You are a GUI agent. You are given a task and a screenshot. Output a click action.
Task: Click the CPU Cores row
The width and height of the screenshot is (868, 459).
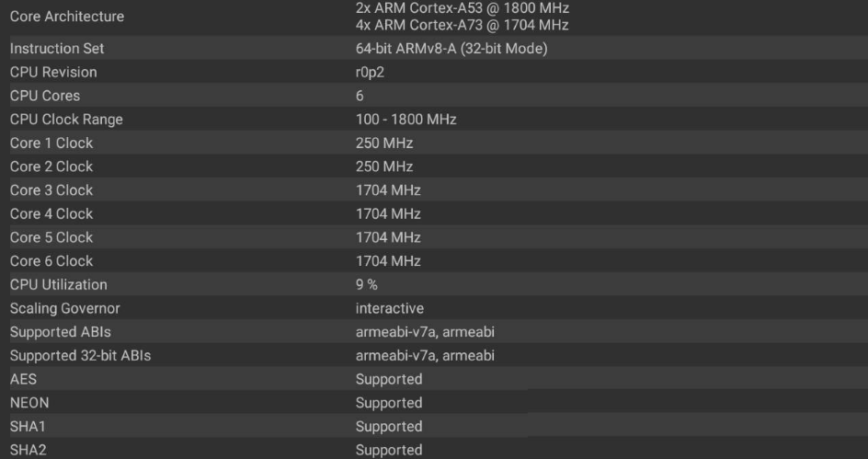(434, 96)
